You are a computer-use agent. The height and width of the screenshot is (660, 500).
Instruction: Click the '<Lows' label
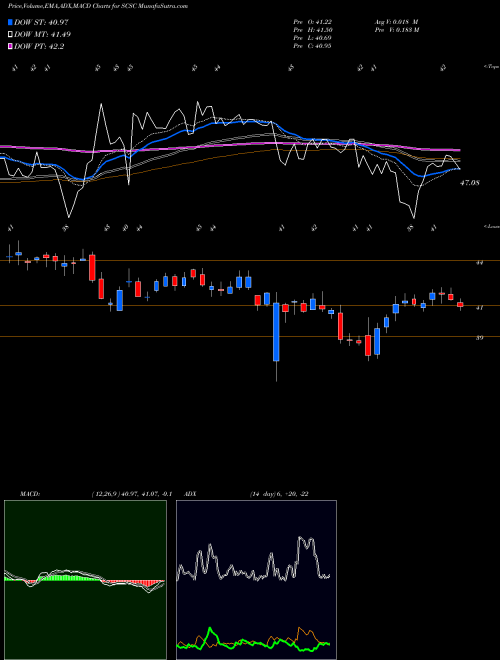(x=491, y=226)
